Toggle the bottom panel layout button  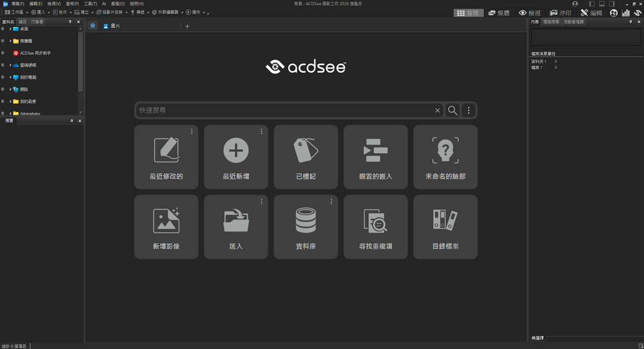[x=602, y=4]
